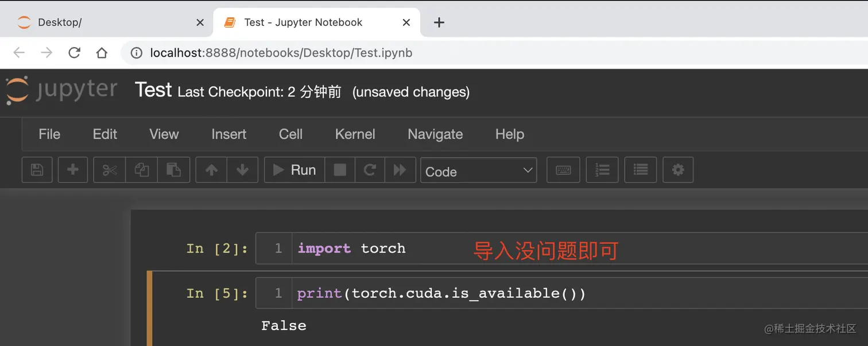View site information icon in address bar
Viewport: 868px width, 346px height.
click(x=137, y=53)
